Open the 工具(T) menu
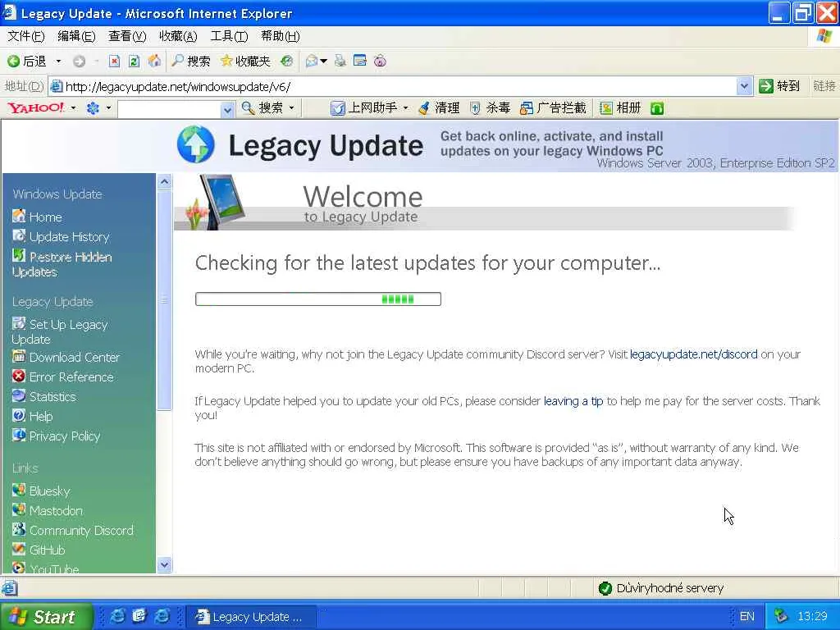840x630 pixels. coord(229,36)
